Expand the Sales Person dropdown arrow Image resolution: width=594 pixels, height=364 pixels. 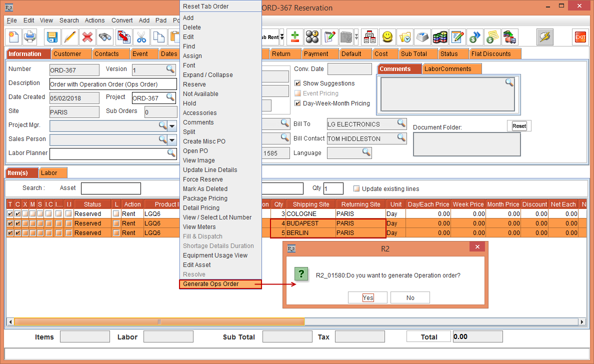click(x=172, y=139)
